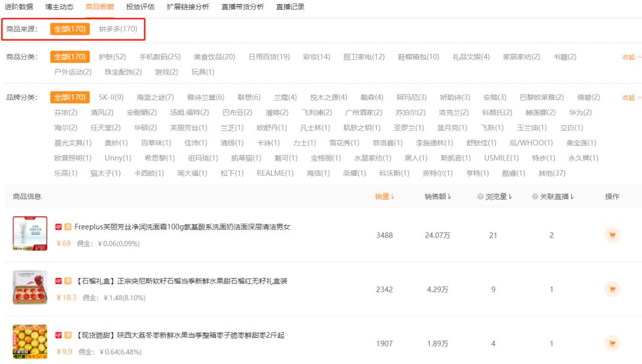
Task: Filter category by 厨卫家电(12)
Action: pyautogui.click(x=364, y=57)
